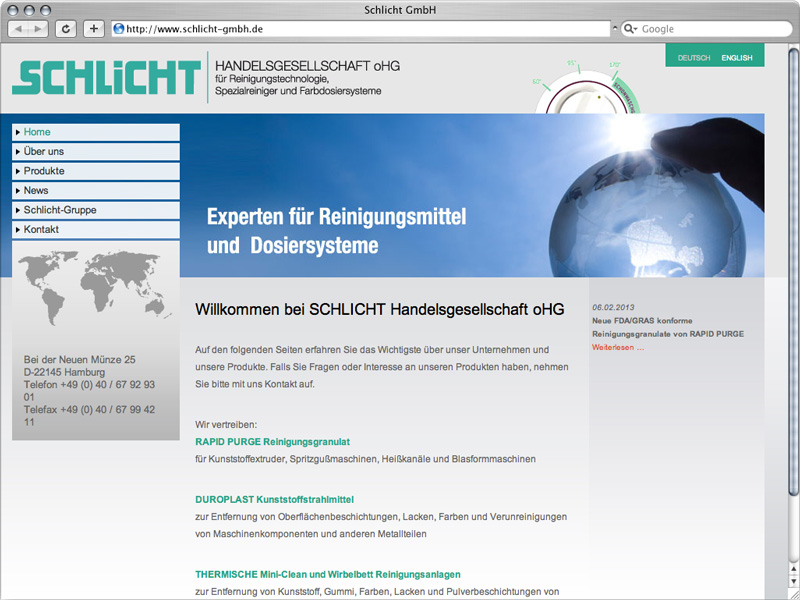The image size is (800, 600).
Task: Open RAPID PURGE Reinigungsgranulat link
Action: [x=272, y=442]
